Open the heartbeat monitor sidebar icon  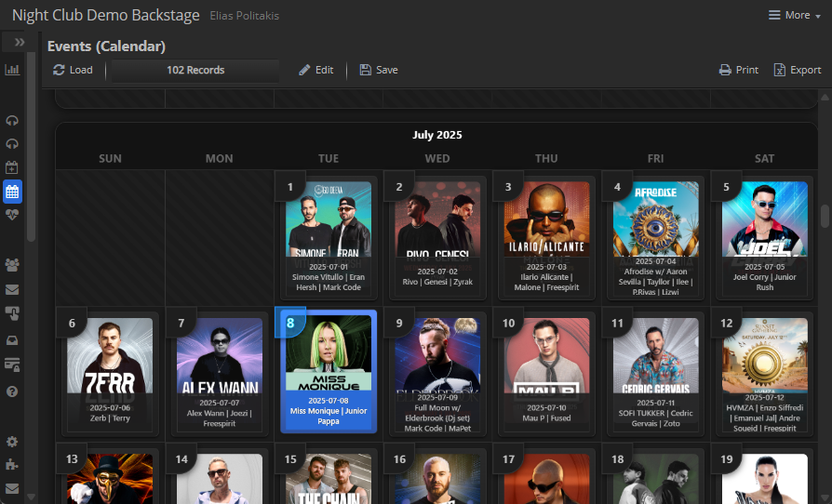point(12,215)
